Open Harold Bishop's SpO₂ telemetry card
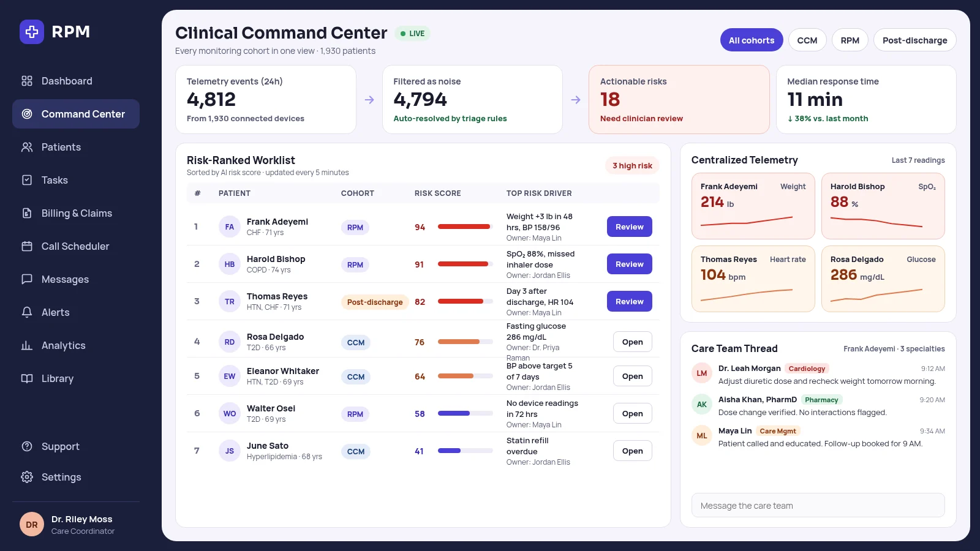Viewport: 980px width, 551px height. tap(883, 206)
